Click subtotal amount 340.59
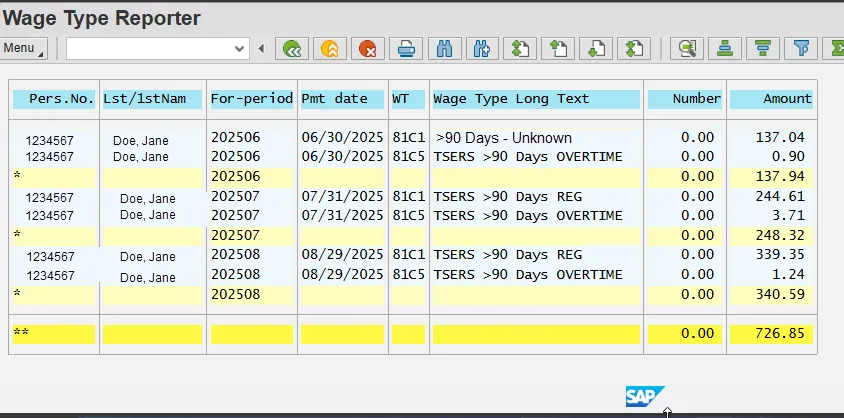The width and height of the screenshot is (844, 418). point(780,294)
